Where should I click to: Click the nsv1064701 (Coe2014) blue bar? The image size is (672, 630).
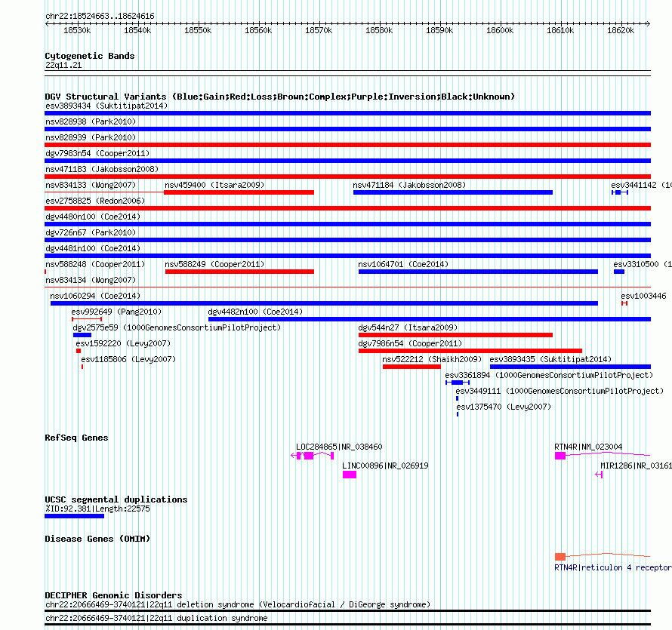click(478, 272)
